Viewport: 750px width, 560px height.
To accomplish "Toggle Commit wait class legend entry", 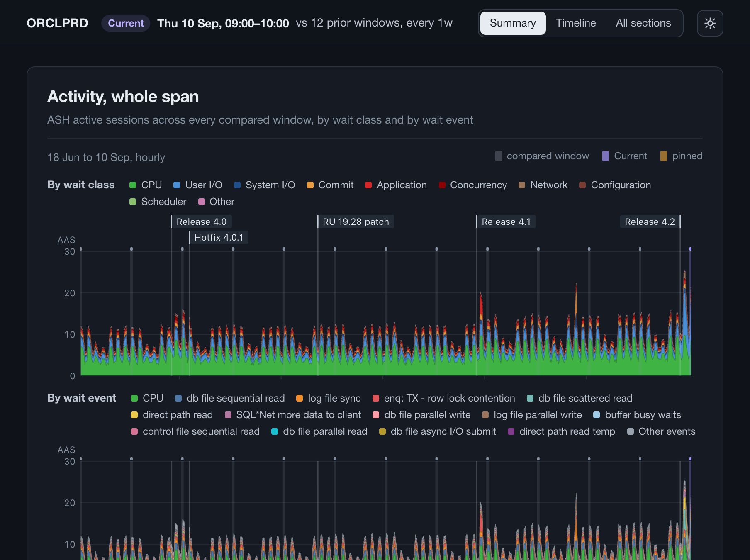I will click(330, 185).
